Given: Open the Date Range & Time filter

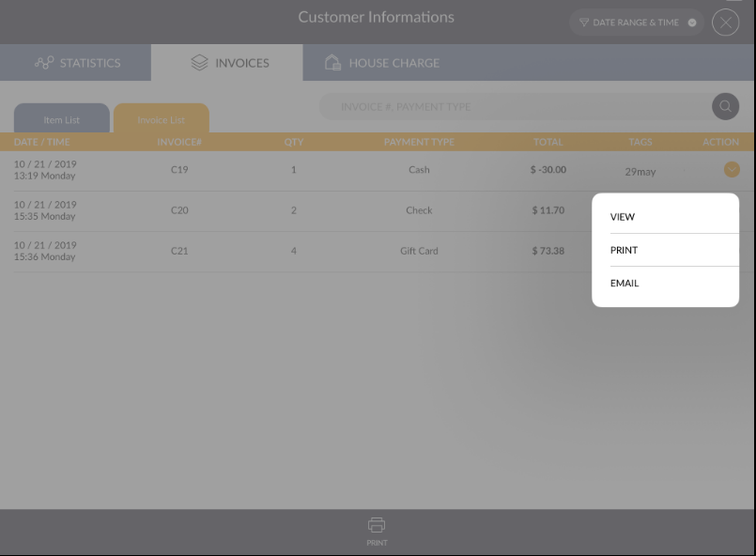Looking at the screenshot, I should [x=637, y=23].
